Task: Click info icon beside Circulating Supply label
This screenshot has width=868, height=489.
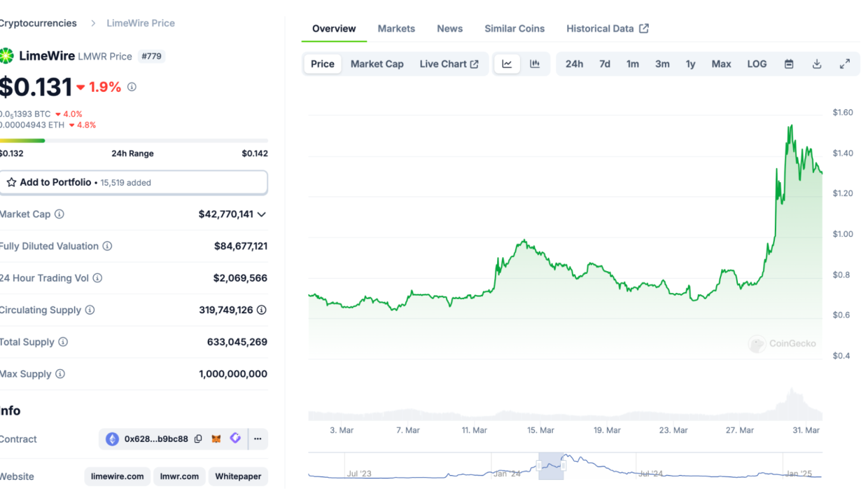Action: 90,310
